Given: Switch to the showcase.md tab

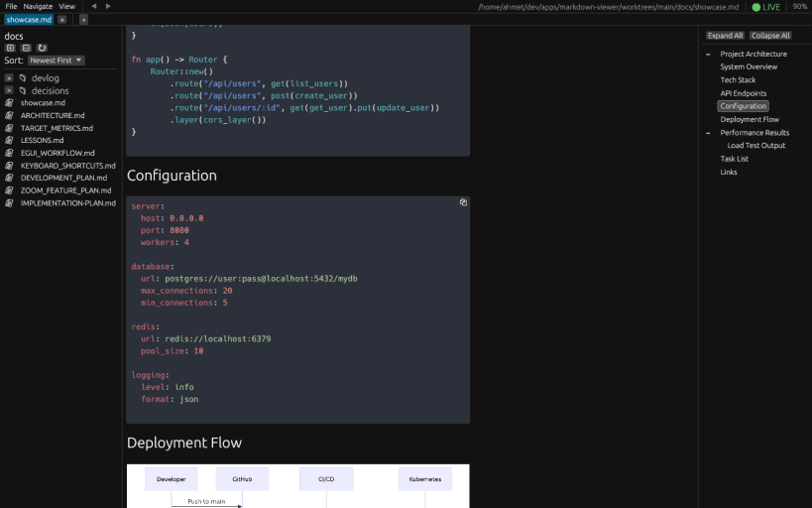Looking at the screenshot, I should (29, 20).
